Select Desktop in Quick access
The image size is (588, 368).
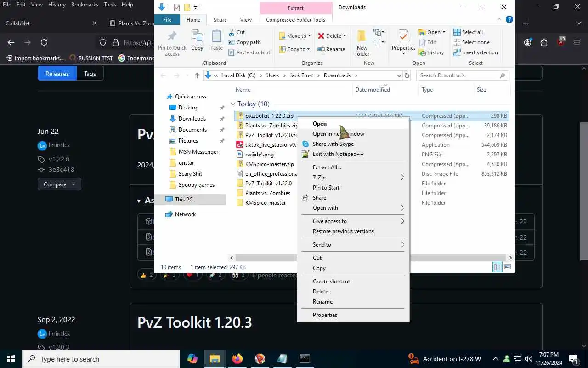[x=188, y=108]
